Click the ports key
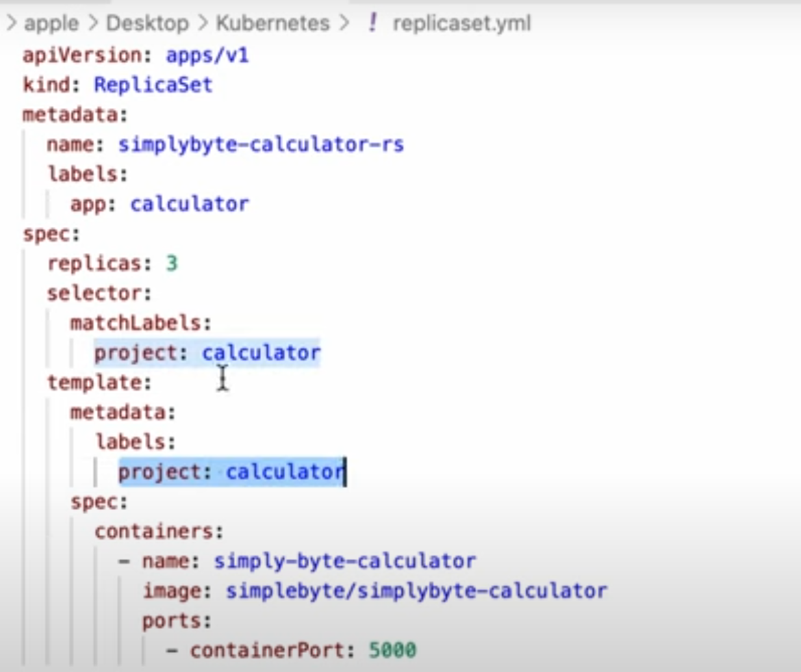 [x=173, y=621]
